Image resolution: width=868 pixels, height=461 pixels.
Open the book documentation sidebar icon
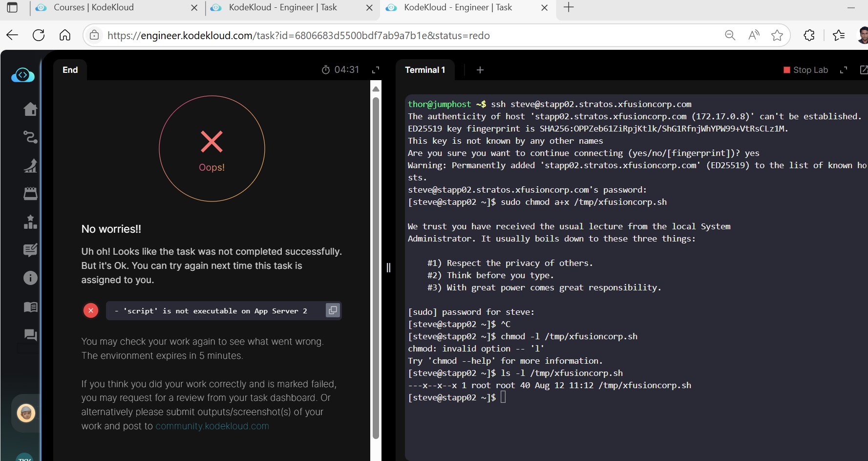point(30,307)
